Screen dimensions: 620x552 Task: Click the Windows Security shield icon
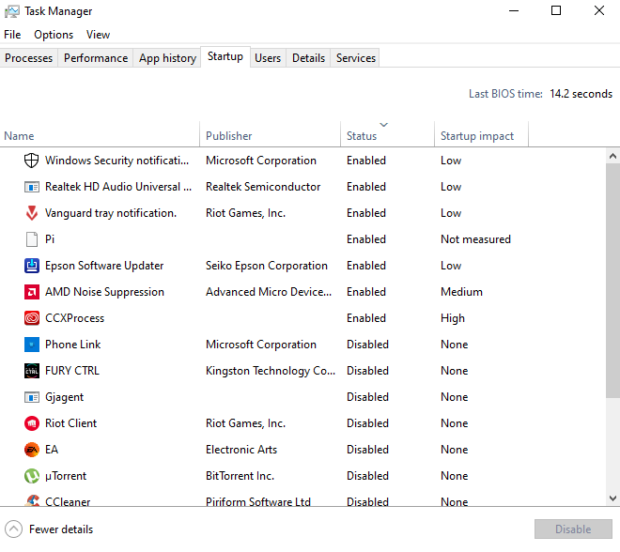click(x=31, y=161)
